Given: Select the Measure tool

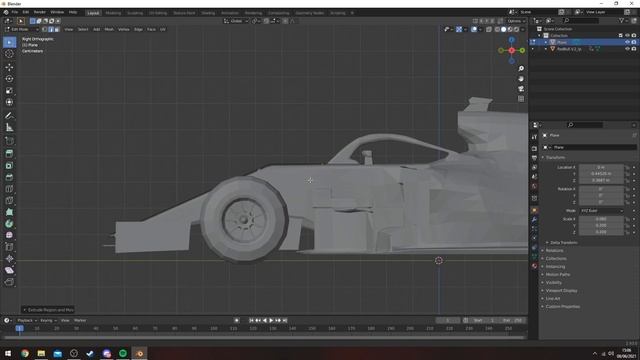Looking at the screenshot, I should pyautogui.click(x=9, y=128).
